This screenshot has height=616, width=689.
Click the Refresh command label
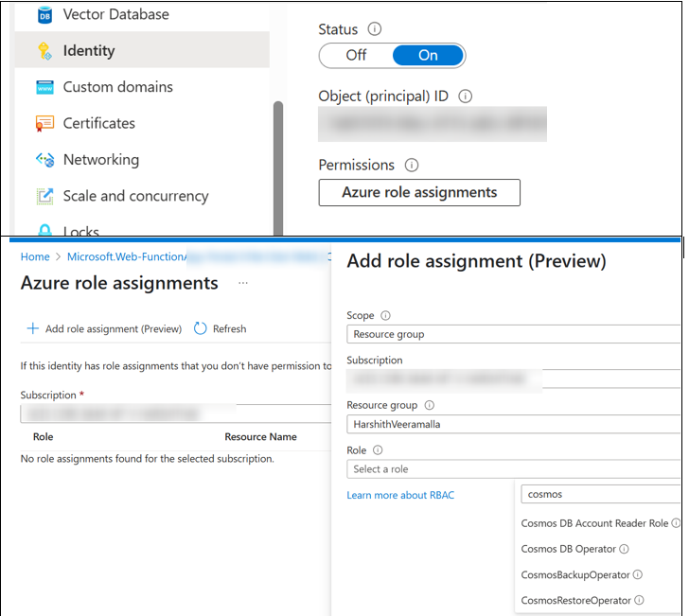click(229, 328)
